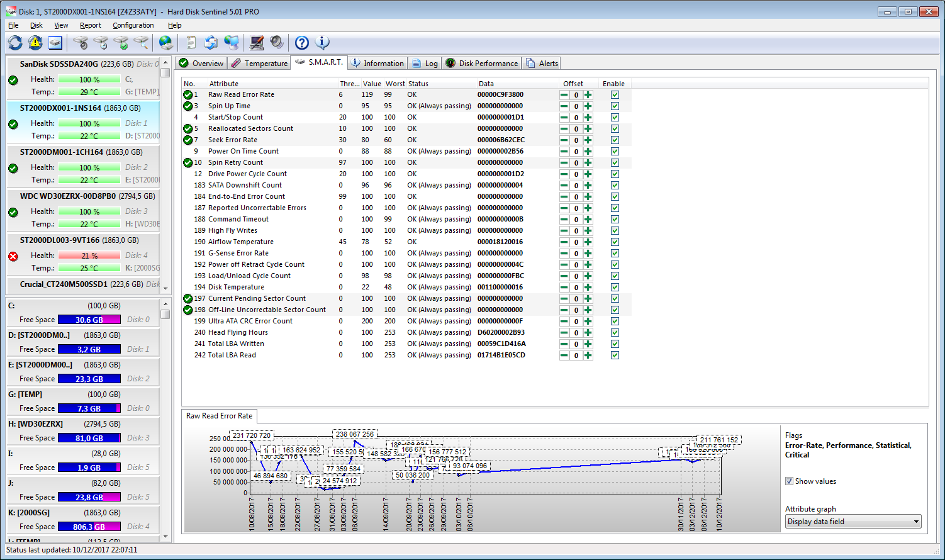Screen dimensions: 945x560
Task: Uncheck Enable for Raw Read Error Rate
Action: (615, 95)
